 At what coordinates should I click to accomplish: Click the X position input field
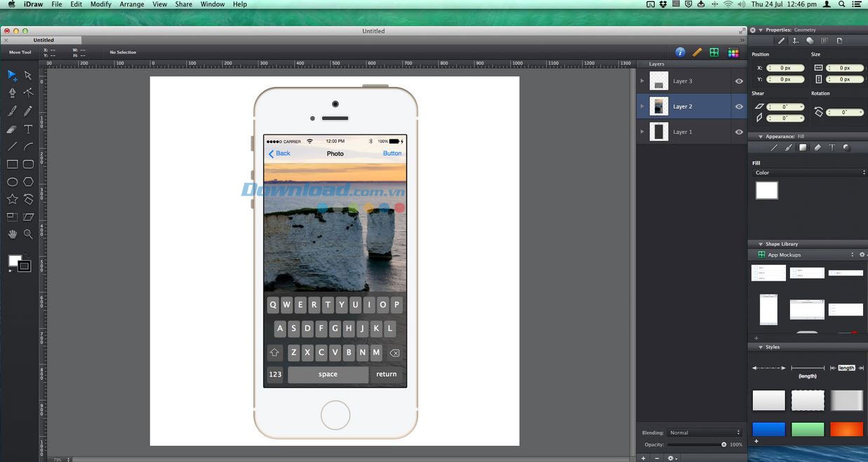point(785,68)
